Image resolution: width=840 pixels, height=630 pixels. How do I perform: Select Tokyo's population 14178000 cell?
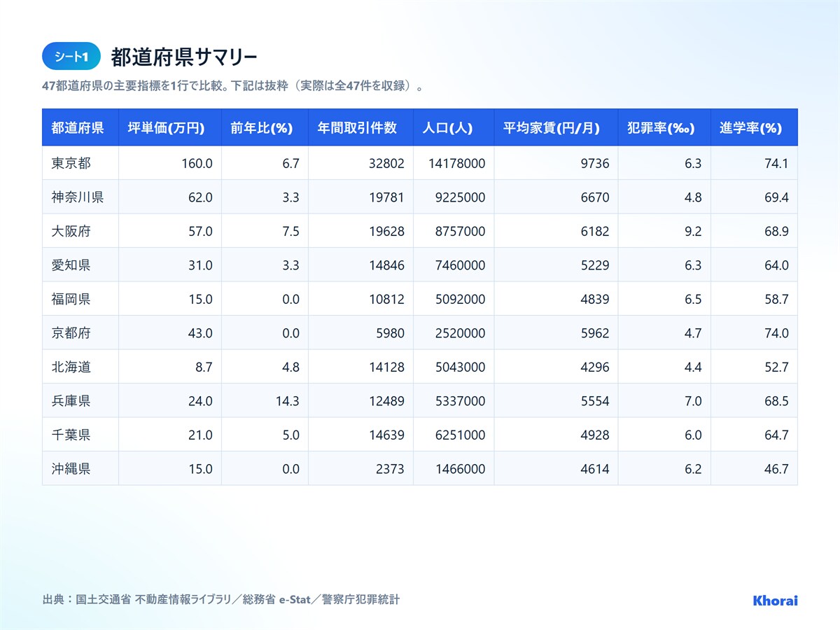pos(454,163)
